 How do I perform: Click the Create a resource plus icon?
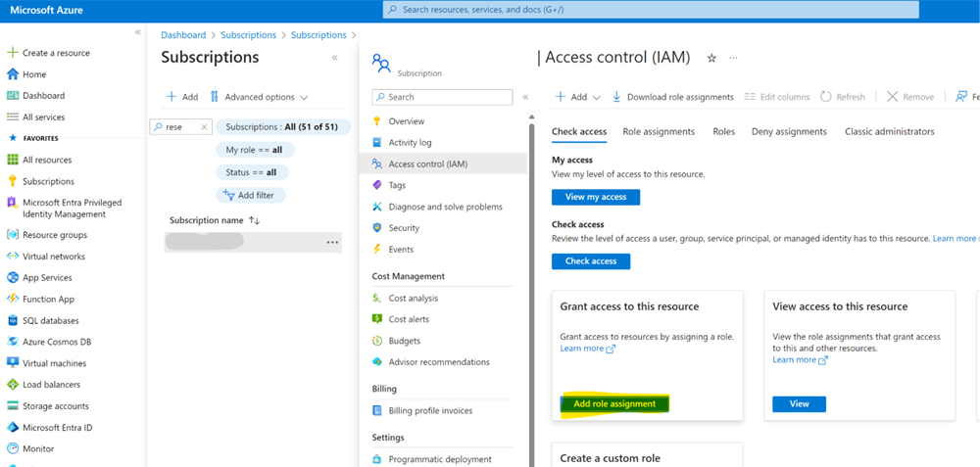(12, 53)
